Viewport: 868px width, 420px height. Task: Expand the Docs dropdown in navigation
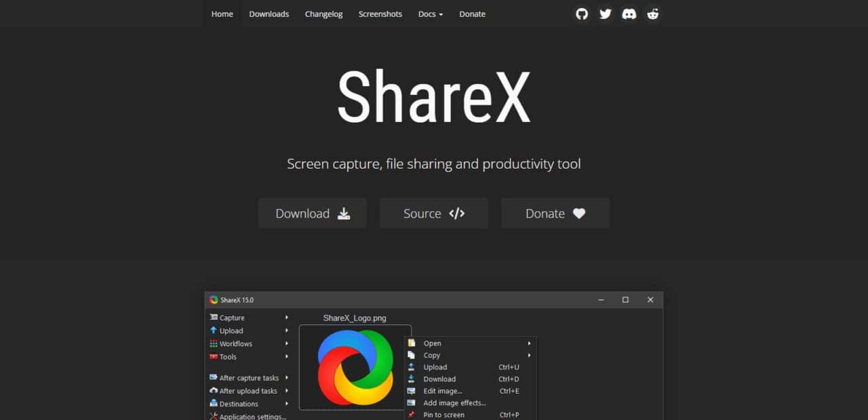[431, 14]
